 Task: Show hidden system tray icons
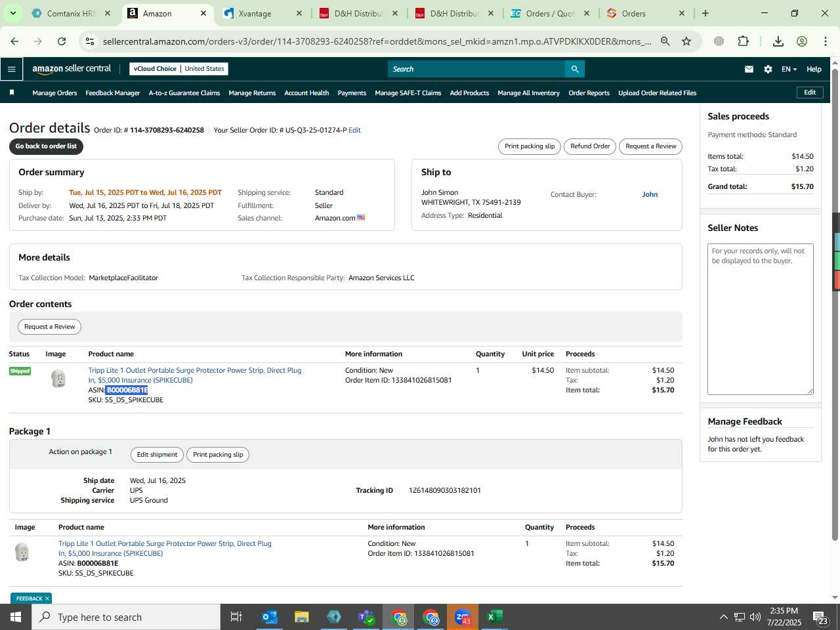[723, 617]
